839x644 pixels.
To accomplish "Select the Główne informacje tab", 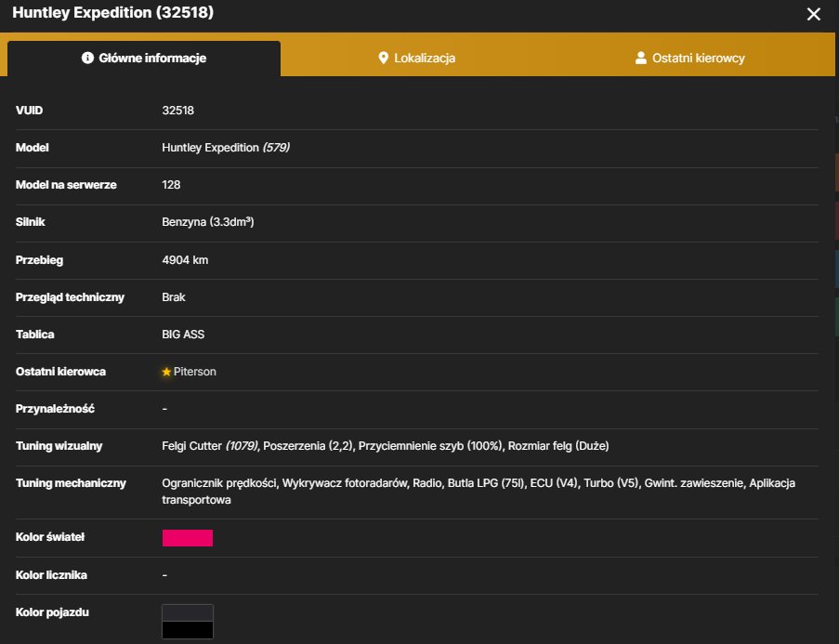I will pyautogui.click(x=144, y=58).
